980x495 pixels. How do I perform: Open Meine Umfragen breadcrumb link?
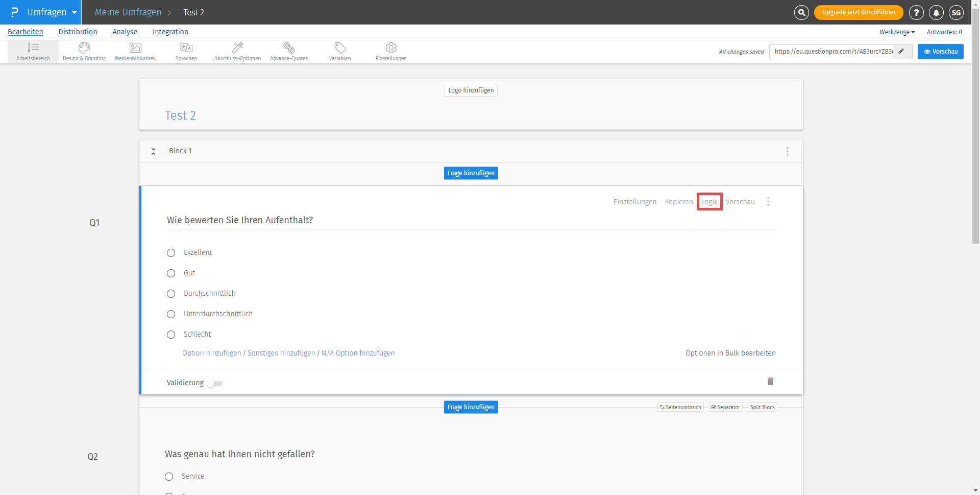(128, 12)
